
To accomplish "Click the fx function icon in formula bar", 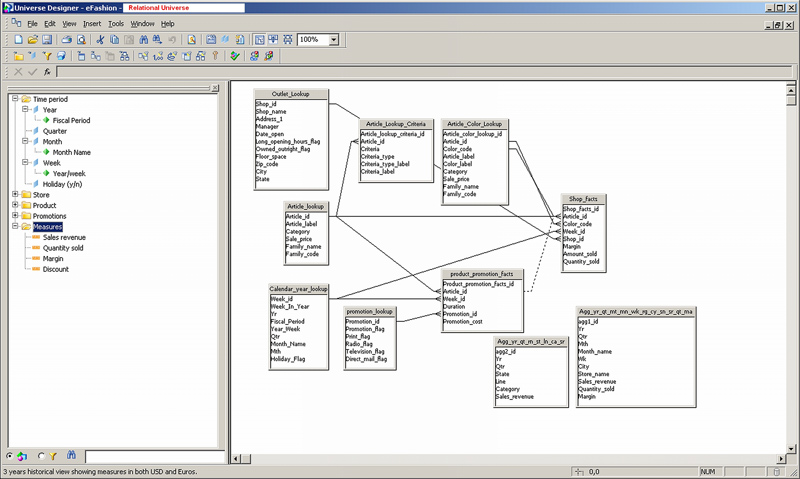I will tap(47, 72).
